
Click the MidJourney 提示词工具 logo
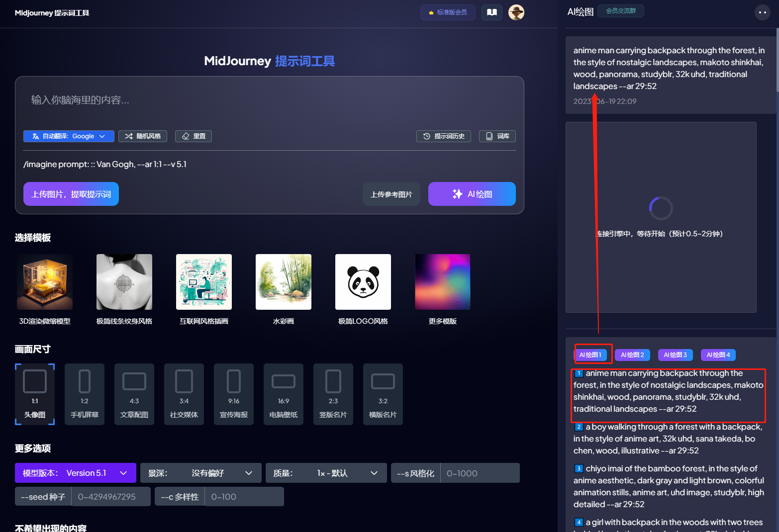[52, 13]
